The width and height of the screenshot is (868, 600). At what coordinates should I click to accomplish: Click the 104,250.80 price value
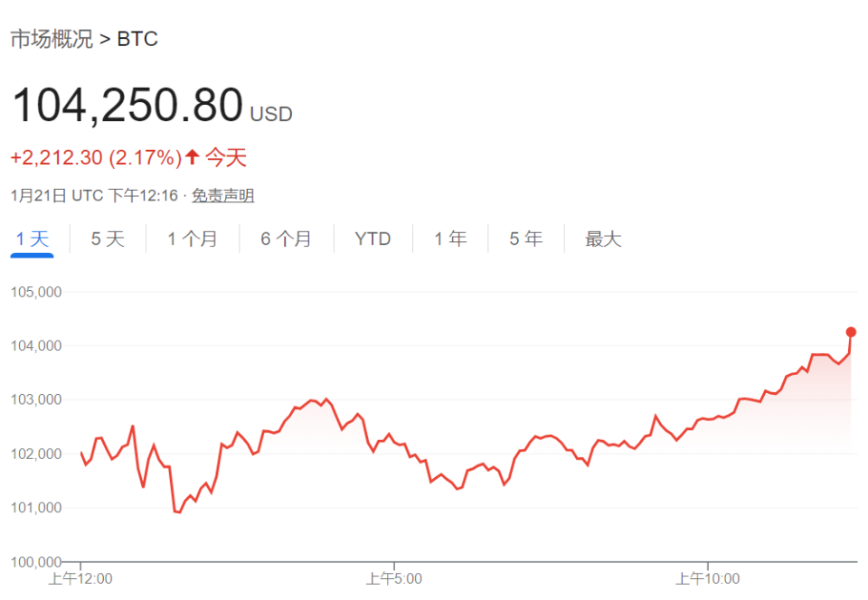[127, 105]
